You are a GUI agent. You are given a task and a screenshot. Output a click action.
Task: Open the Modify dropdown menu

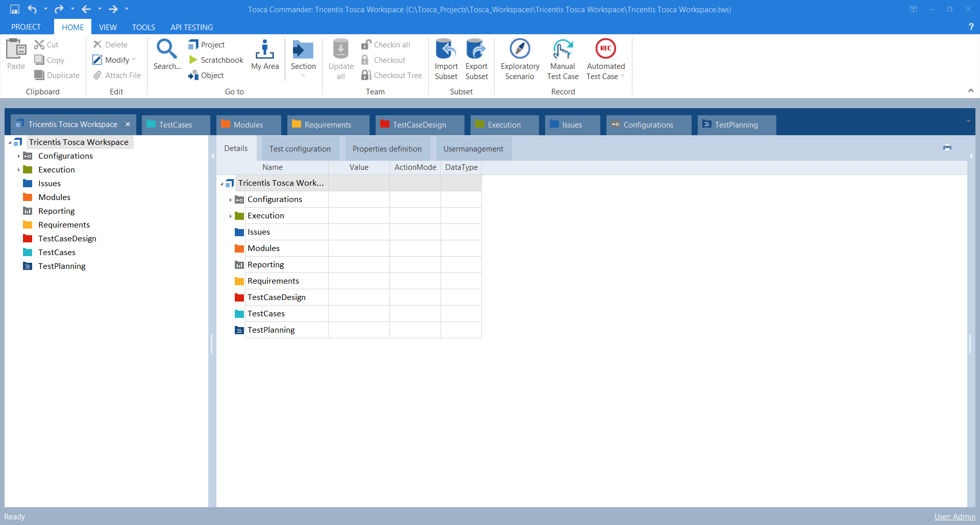134,60
